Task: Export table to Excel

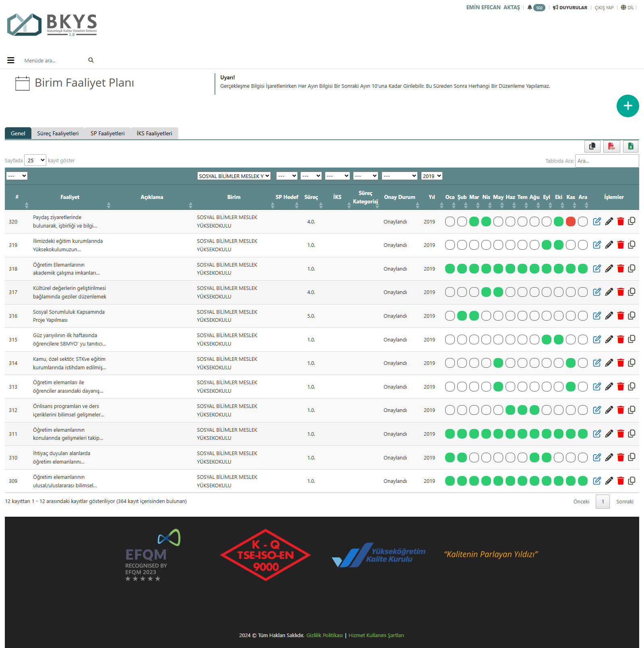Action: [631, 146]
